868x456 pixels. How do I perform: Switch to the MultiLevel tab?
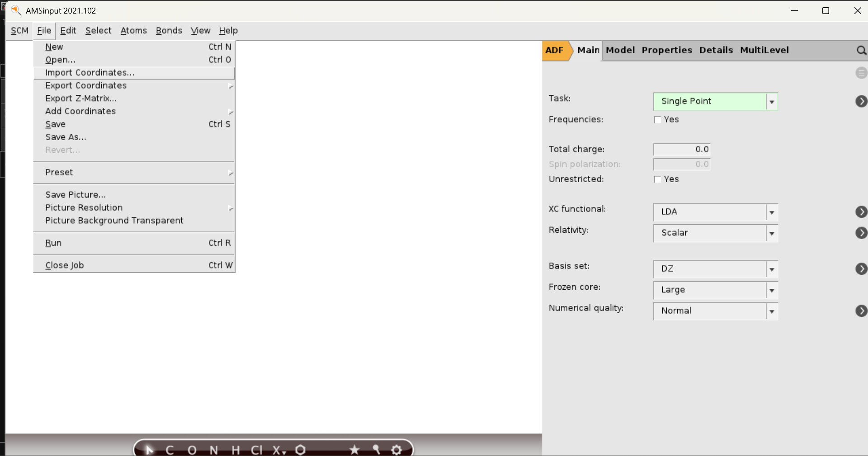pos(764,51)
